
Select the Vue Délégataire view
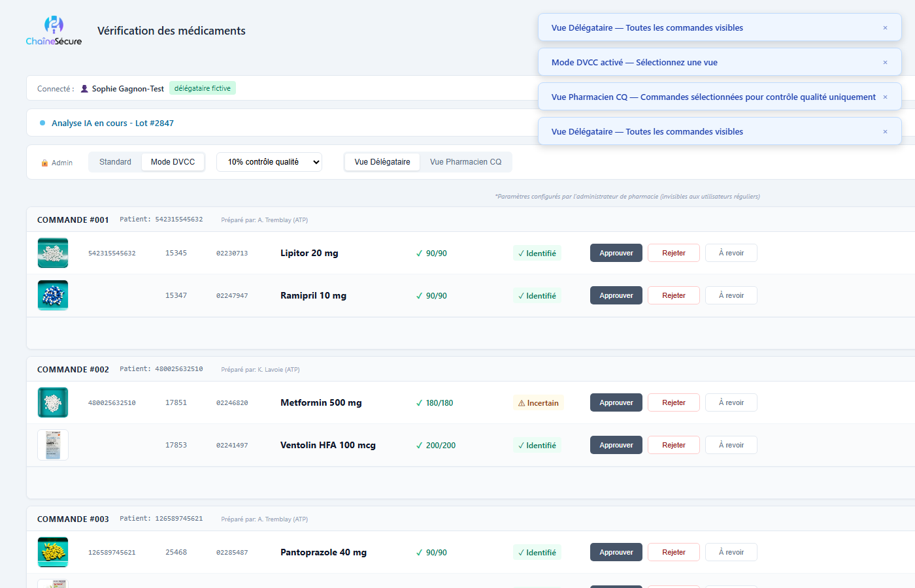click(x=382, y=162)
